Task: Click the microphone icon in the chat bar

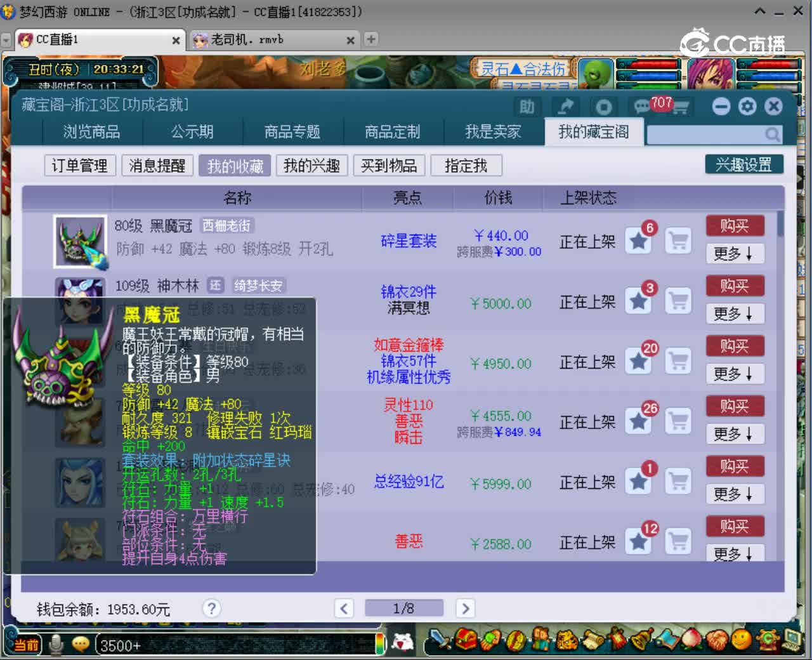Action: tap(56, 645)
